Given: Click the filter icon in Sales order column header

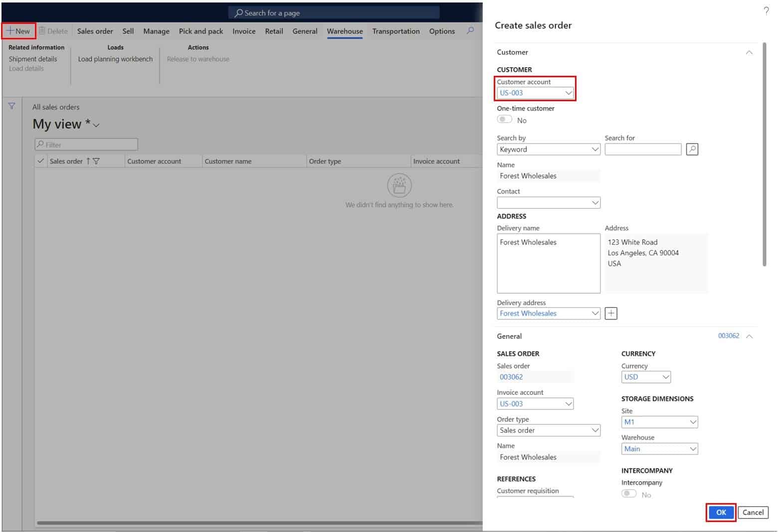Looking at the screenshot, I should pyautogui.click(x=97, y=161).
